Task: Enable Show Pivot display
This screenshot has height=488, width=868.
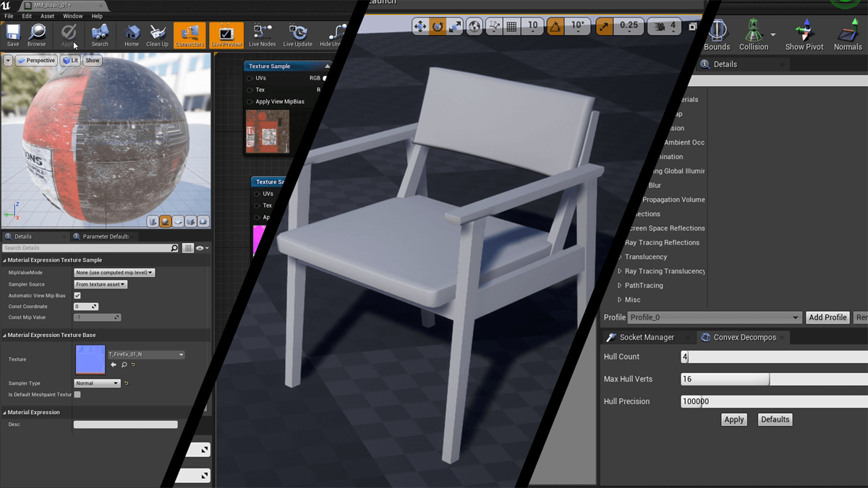Action: coord(804,33)
